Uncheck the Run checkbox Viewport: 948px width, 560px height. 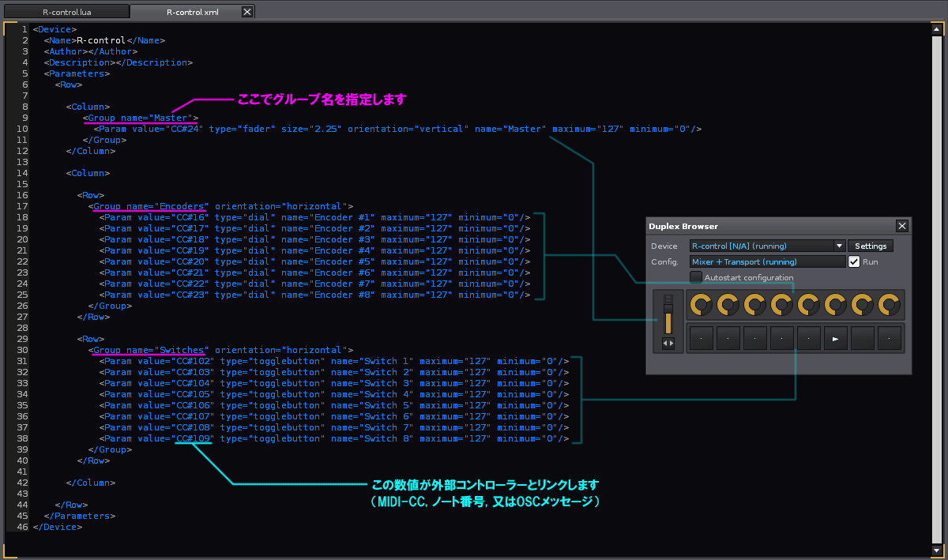pos(854,261)
